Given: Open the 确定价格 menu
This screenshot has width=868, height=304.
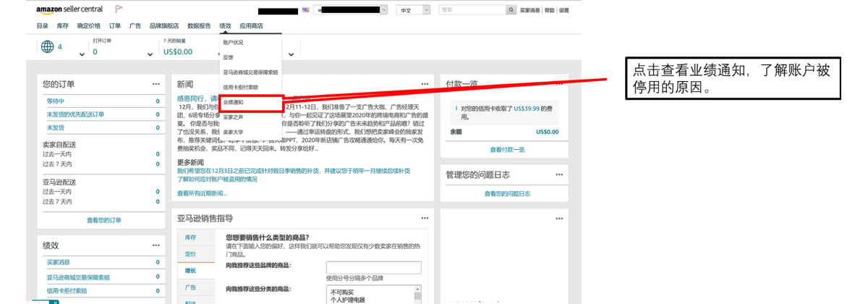Looking at the screenshot, I should point(89,25).
